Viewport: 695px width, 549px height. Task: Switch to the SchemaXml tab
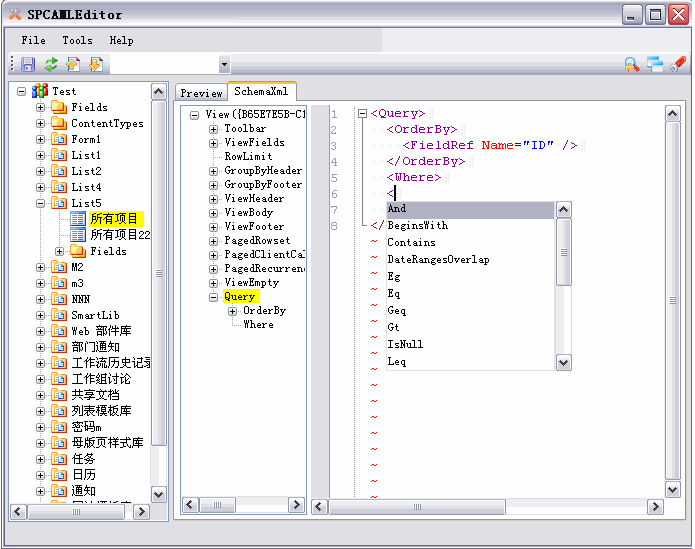[262, 91]
